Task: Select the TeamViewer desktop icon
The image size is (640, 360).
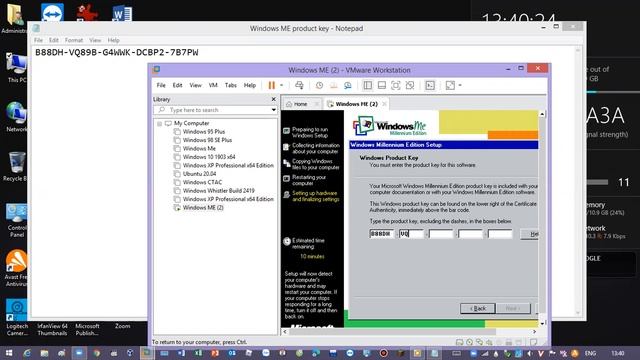Action: click(x=52, y=12)
